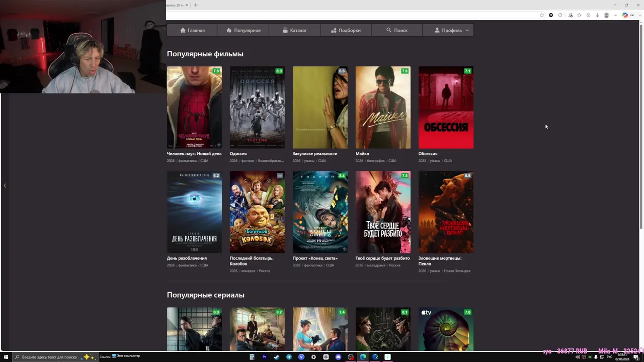The width and height of the screenshot is (644, 362).
Task: Open the Последний богатырь. Колобок poster
Action: point(257,212)
